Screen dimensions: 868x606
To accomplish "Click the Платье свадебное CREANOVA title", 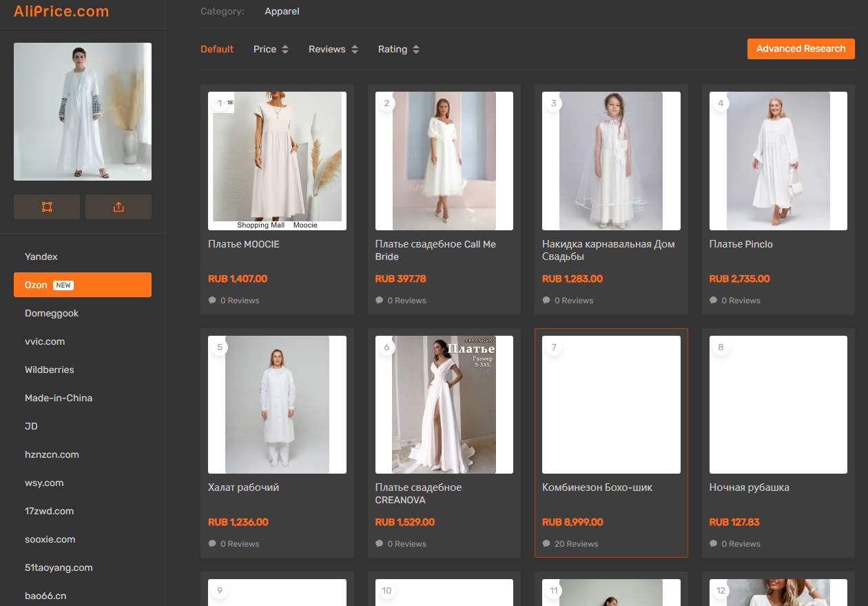I will coord(418,494).
